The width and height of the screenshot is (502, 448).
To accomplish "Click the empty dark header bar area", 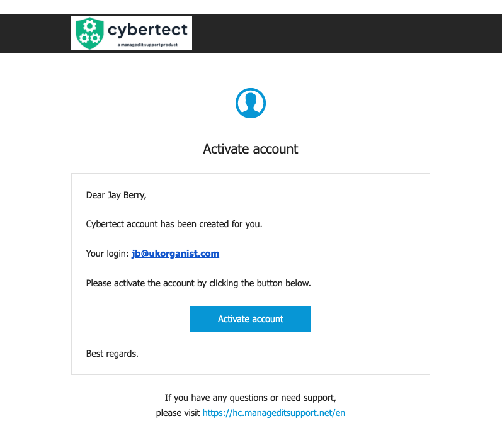I will tap(346, 33).
